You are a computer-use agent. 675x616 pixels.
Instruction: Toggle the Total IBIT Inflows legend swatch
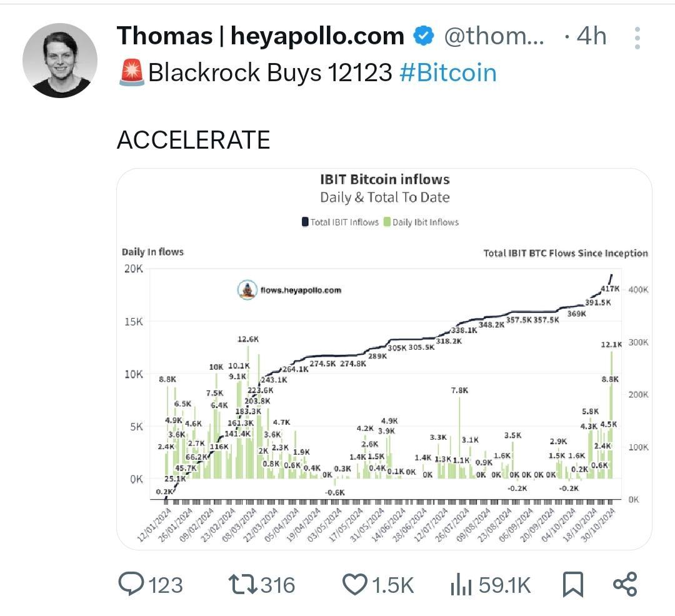tap(305, 222)
